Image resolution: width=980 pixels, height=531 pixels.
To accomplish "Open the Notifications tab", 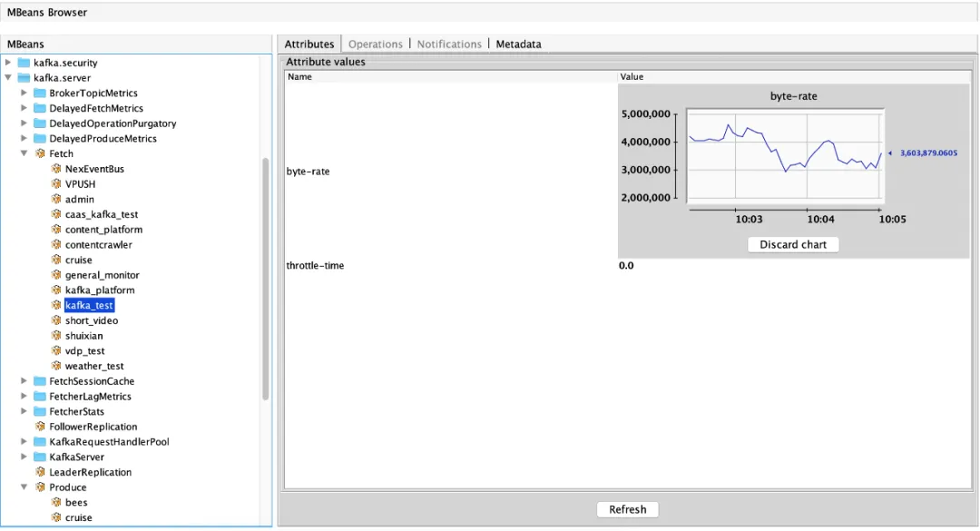I will [x=449, y=44].
